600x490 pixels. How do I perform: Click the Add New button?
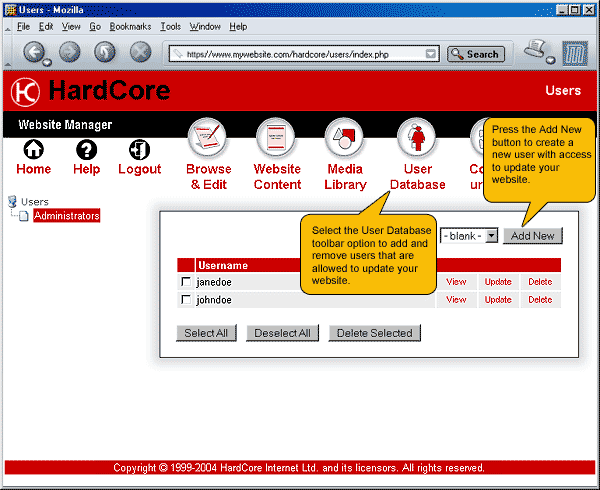click(533, 236)
